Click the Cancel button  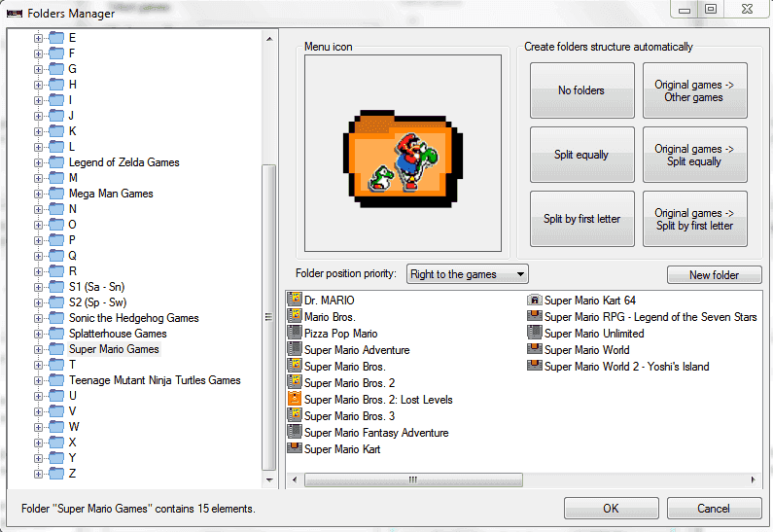pos(714,508)
